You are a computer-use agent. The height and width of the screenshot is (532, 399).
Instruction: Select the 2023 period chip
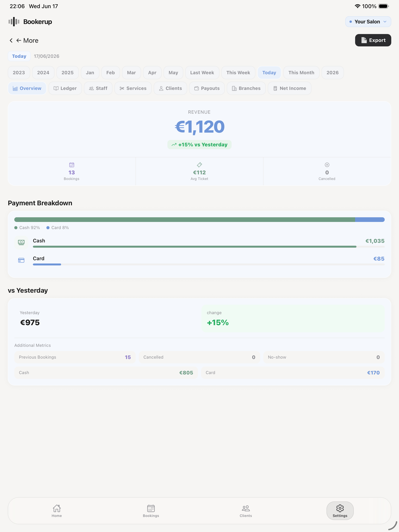click(19, 73)
